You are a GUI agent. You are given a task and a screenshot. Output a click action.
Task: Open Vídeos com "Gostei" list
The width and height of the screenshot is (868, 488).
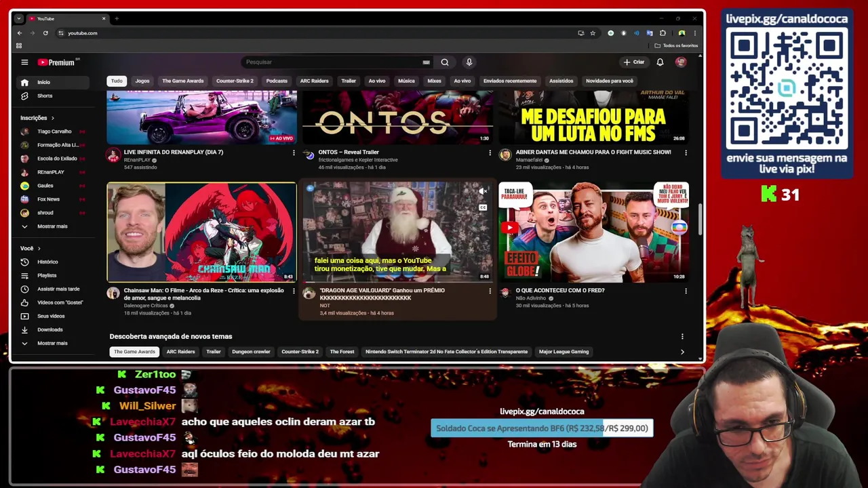click(53, 302)
